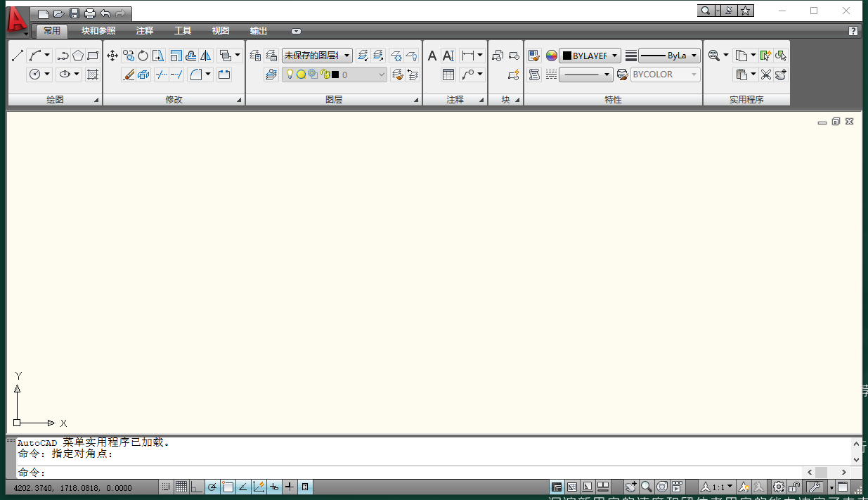This screenshot has width=868, height=500.
Task: Select the Polygon drawing tool
Action: pos(78,55)
